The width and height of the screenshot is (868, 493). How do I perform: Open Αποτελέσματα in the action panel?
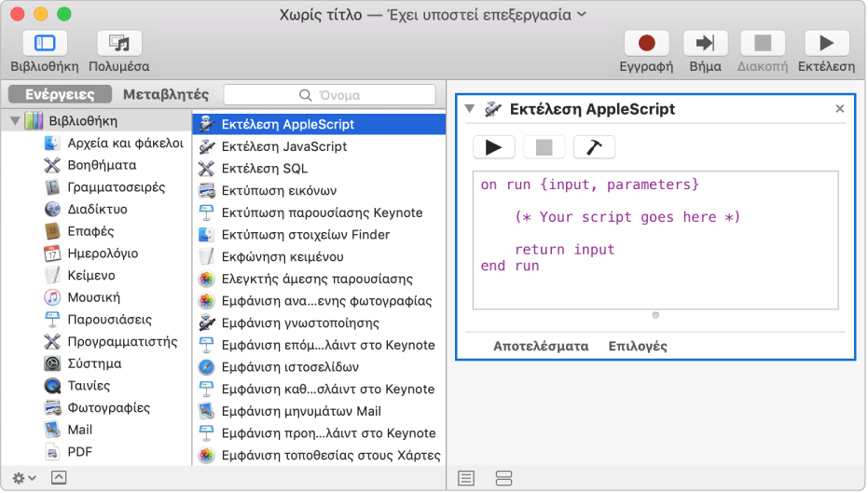[x=541, y=346]
